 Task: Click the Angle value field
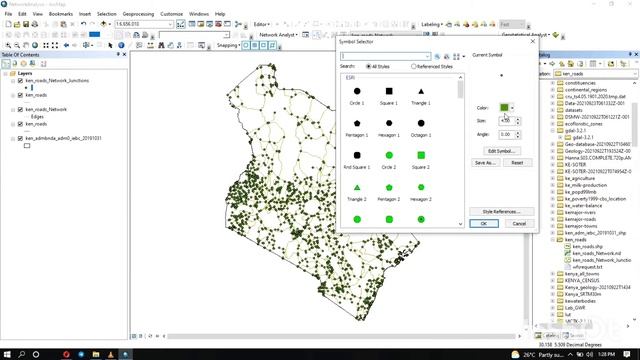(x=507, y=134)
